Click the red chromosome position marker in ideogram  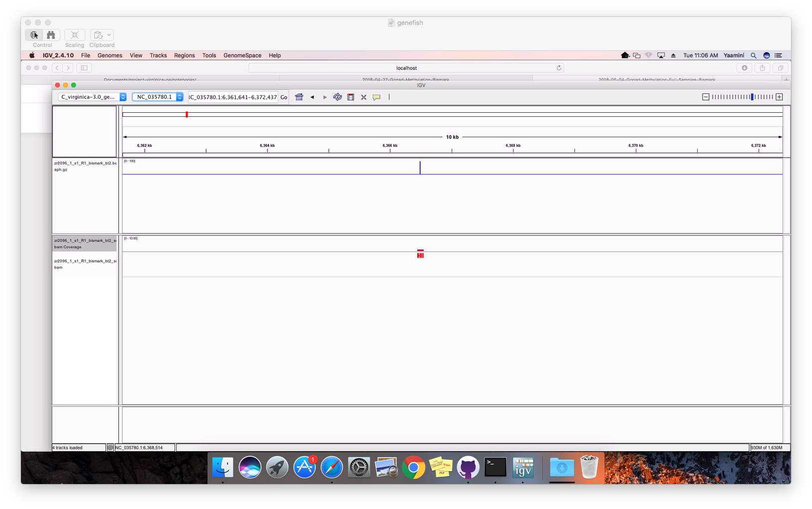(187, 114)
